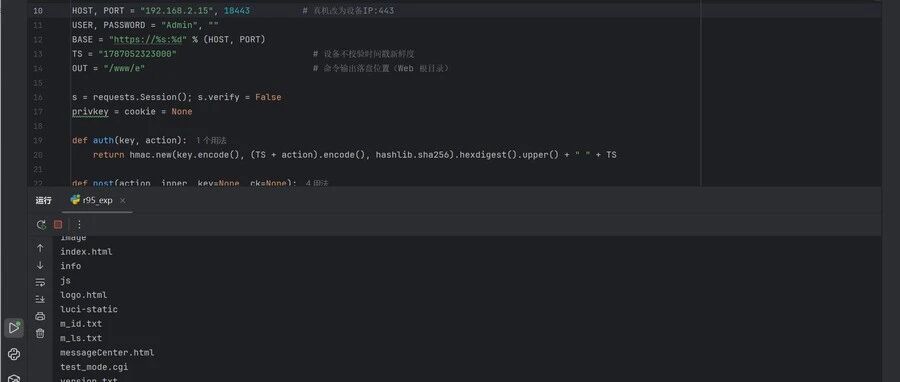Click the "Admin" username string
The width and height of the screenshot is (900, 382).
point(181,25)
